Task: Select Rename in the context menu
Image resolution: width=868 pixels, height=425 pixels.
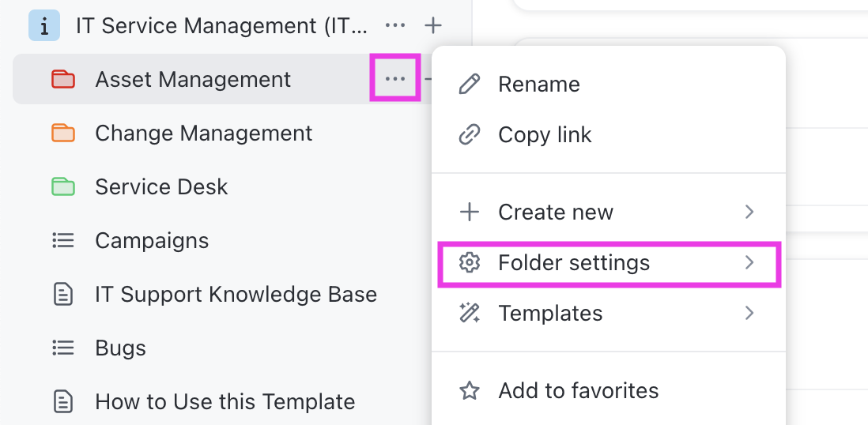Action: (x=538, y=85)
